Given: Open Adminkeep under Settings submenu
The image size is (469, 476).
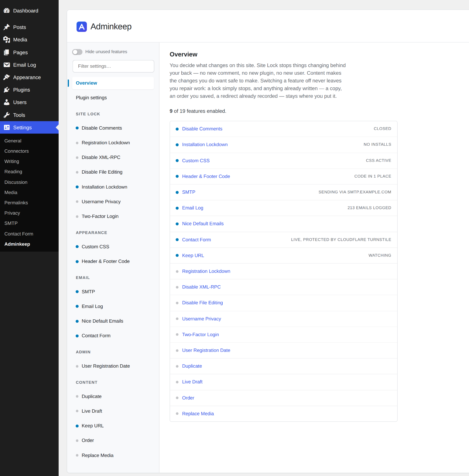Looking at the screenshot, I should point(17,244).
